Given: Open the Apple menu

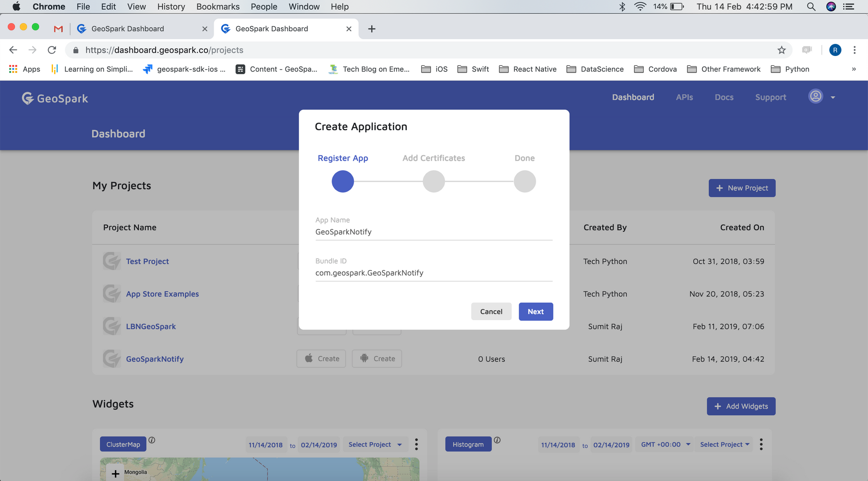Looking at the screenshot, I should pyautogui.click(x=16, y=7).
